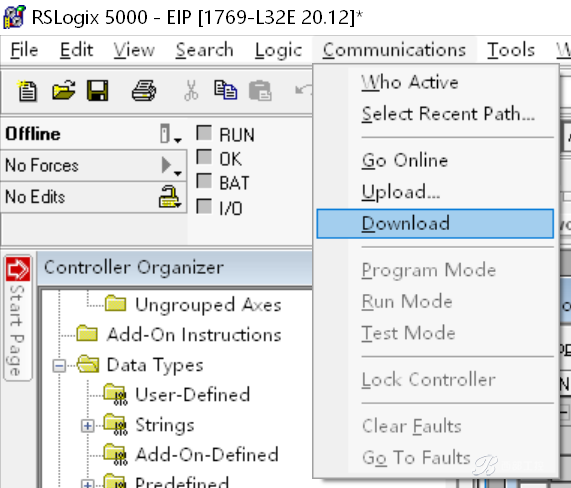The width and height of the screenshot is (571, 488).
Task: Collapse the Data Types tree node
Action: click(x=59, y=366)
